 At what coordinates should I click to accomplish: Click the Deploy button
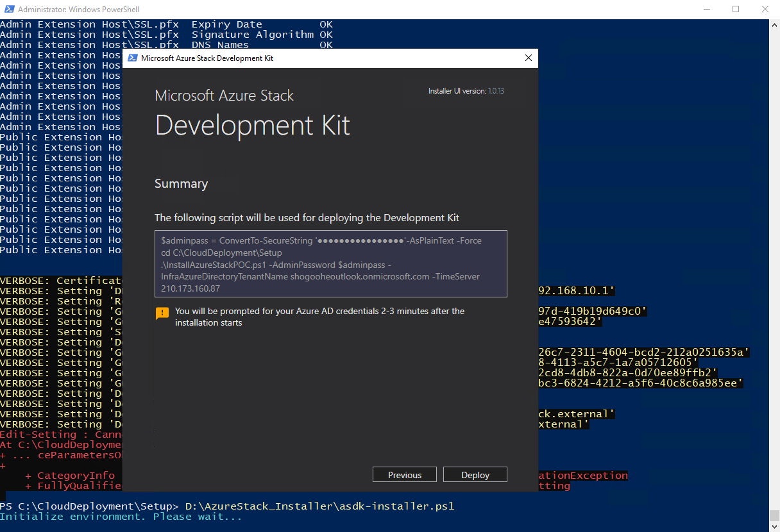475,475
